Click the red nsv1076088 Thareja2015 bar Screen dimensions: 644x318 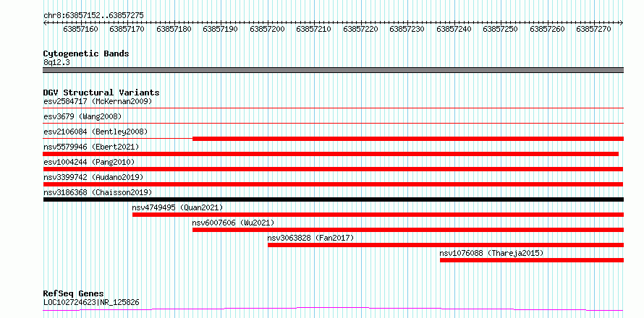pos(532,260)
